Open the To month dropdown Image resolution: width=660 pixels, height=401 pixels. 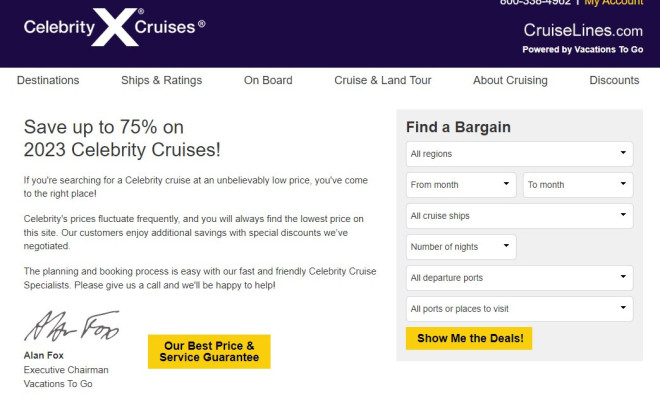click(578, 185)
